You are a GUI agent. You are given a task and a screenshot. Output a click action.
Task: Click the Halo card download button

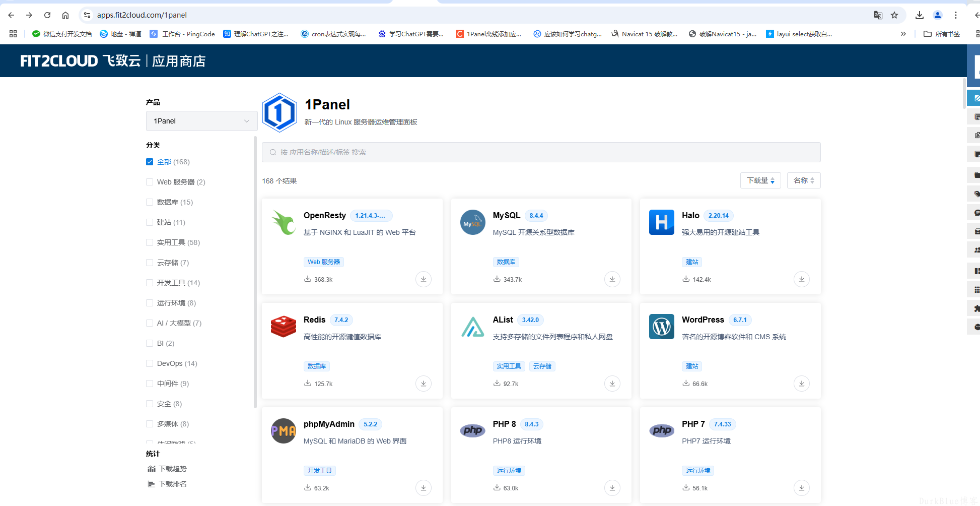click(x=801, y=279)
